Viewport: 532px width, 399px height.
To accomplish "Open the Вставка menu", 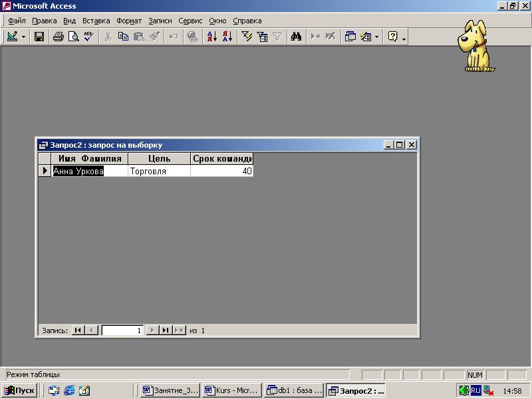I will click(96, 21).
